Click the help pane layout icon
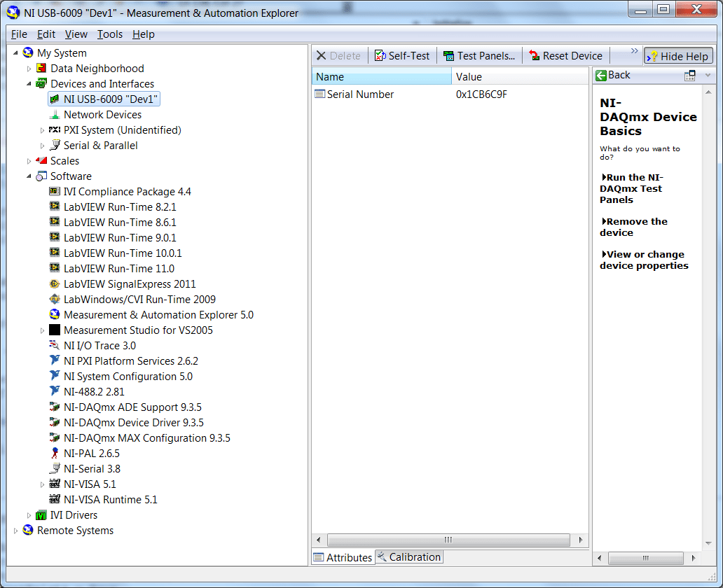Image resolution: width=723 pixels, height=588 pixels. tap(690, 76)
